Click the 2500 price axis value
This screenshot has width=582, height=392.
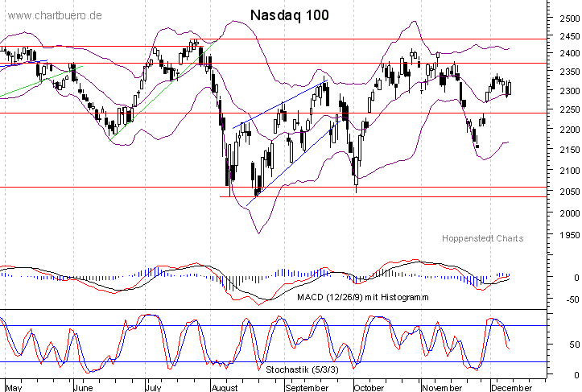click(x=569, y=19)
